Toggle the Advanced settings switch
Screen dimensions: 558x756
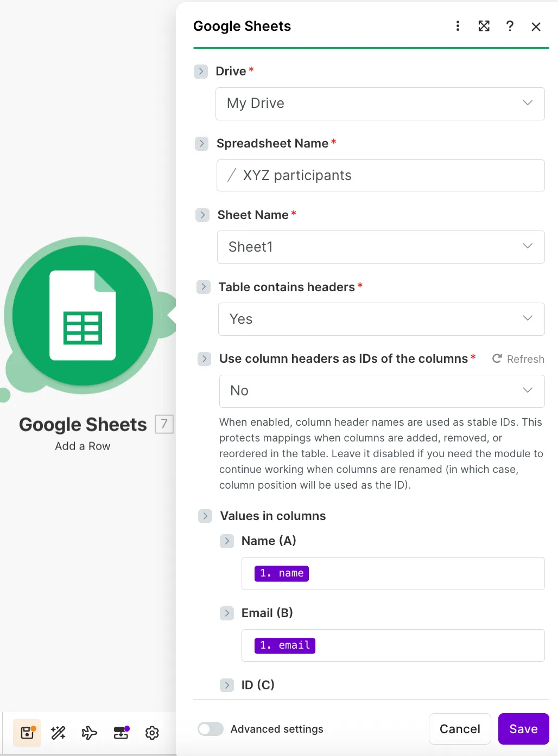(211, 729)
